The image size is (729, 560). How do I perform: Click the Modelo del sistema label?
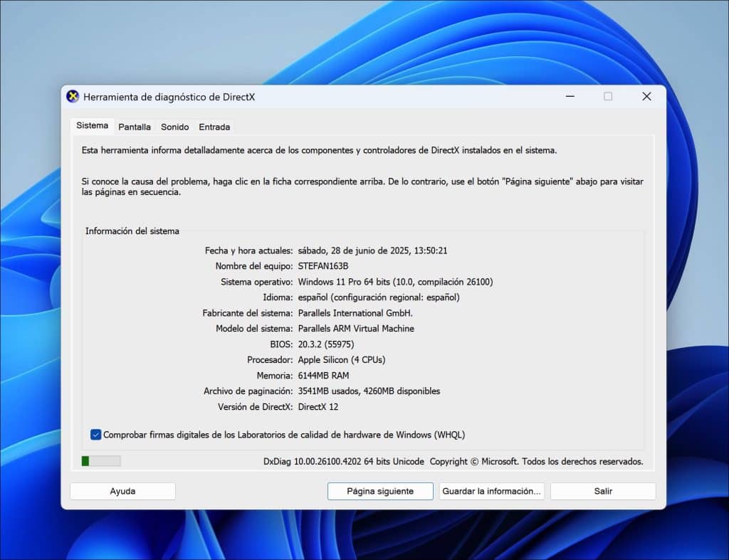tap(254, 329)
